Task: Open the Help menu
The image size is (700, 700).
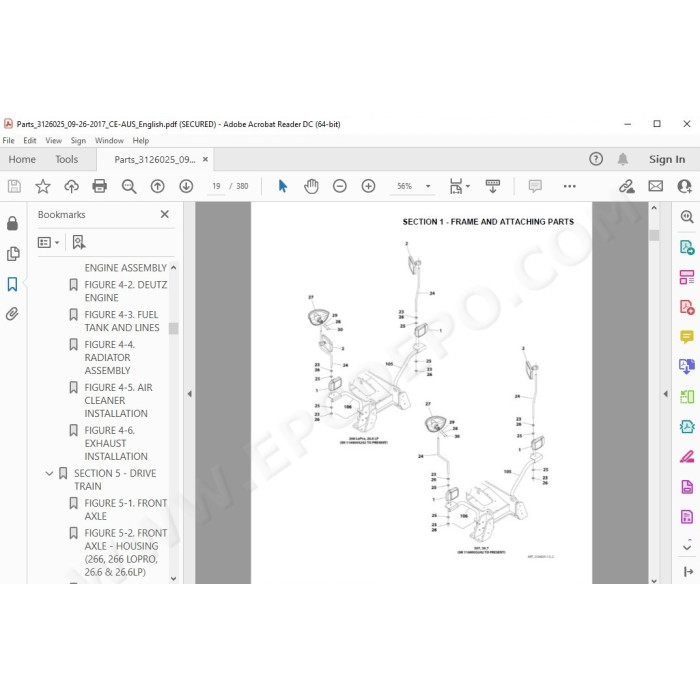Action: 141,141
